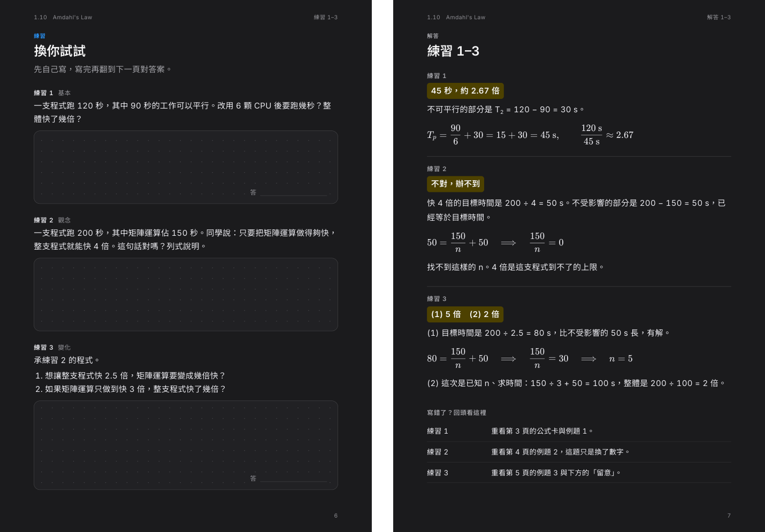The height and width of the screenshot is (532, 765).
Task: Select the question about 120 秒 and 6 顆 CPU
Action: pyautogui.click(x=182, y=112)
